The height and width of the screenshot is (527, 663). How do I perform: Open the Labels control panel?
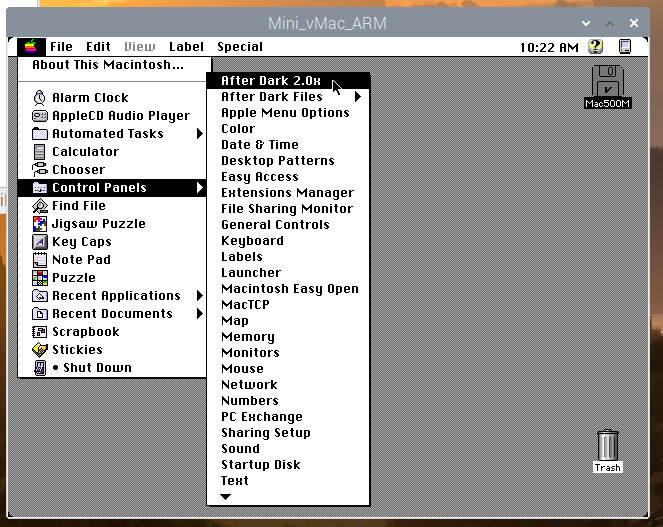click(x=288, y=257)
